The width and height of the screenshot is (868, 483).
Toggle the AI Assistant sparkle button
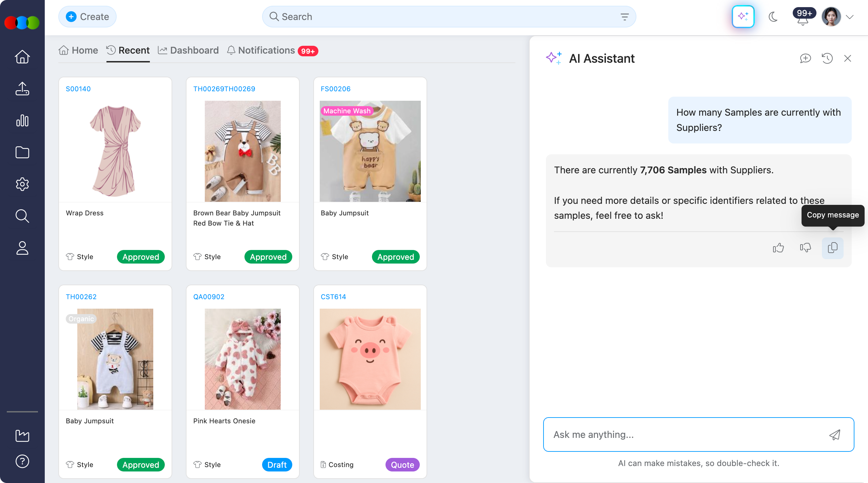pos(743,17)
